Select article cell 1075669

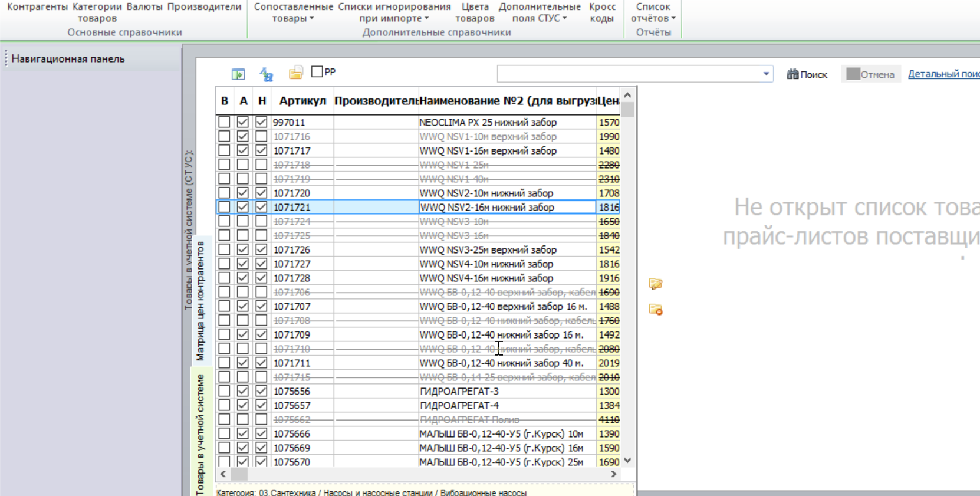point(302,448)
